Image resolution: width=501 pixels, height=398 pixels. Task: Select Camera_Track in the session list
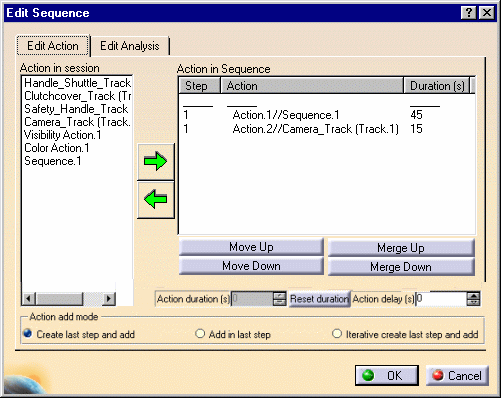tap(77, 122)
